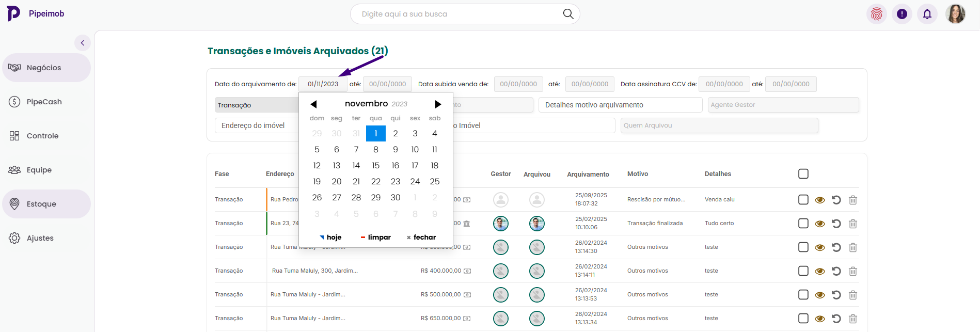The width and height of the screenshot is (980, 332).
Task: Click the exclamation alert icon
Action: click(x=902, y=14)
